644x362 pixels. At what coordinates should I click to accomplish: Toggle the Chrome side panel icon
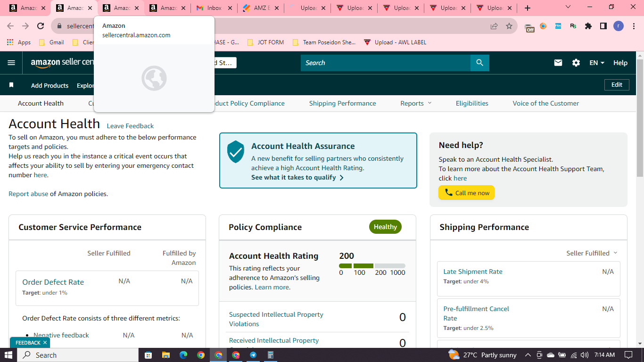tap(603, 26)
